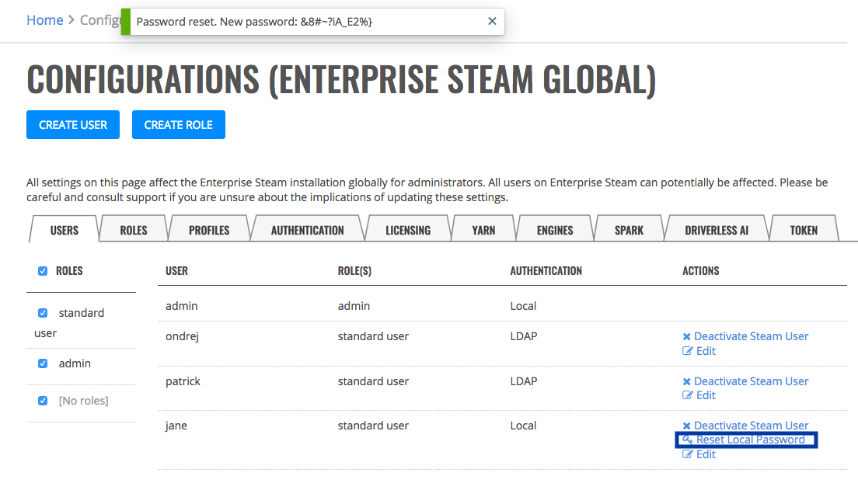Click the Authentication column header
This screenshot has height=504, width=858.
tap(546, 271)
